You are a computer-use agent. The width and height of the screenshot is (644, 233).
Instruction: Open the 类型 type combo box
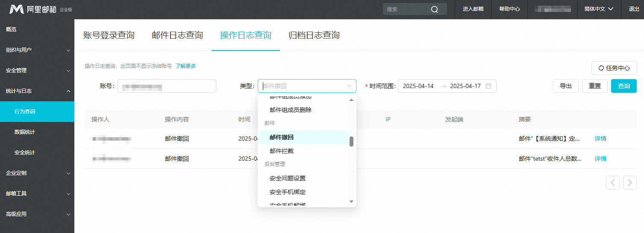click(306, 86)
